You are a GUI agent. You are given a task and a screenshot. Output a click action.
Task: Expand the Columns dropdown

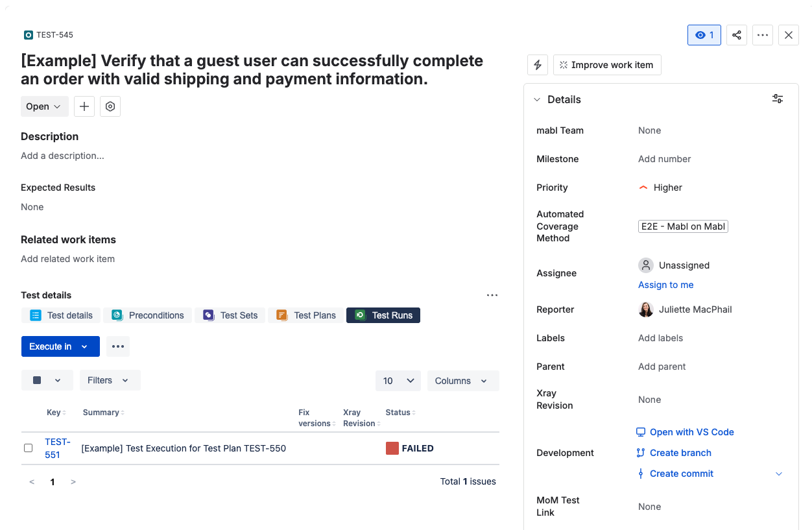click(x=462, y=381)
